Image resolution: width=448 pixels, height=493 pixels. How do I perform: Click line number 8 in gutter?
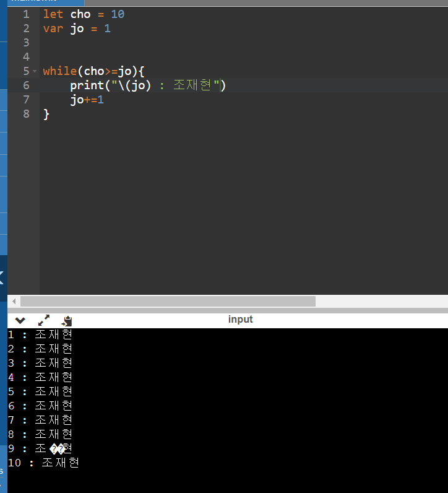(x=27, y=114)
